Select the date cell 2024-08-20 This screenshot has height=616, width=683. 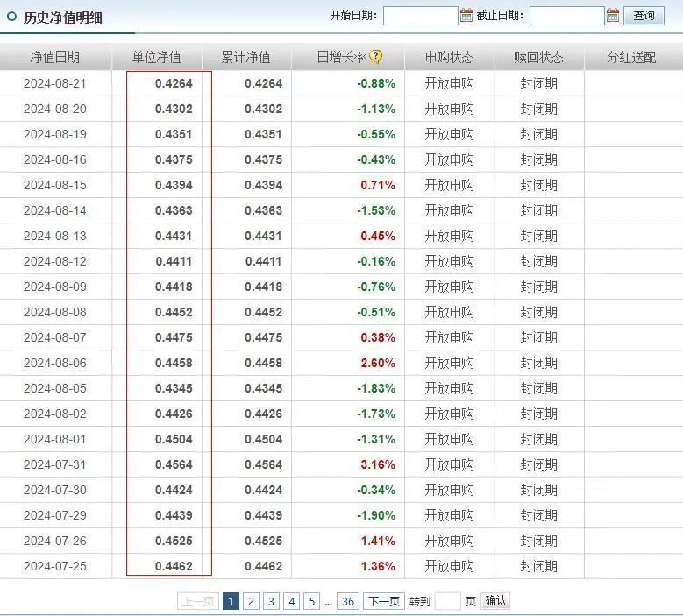(55, 109)
